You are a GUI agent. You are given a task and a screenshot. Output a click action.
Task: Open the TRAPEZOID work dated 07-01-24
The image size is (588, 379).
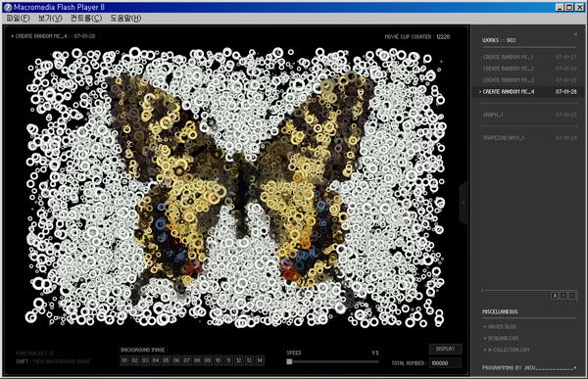(x=529, y=138)
